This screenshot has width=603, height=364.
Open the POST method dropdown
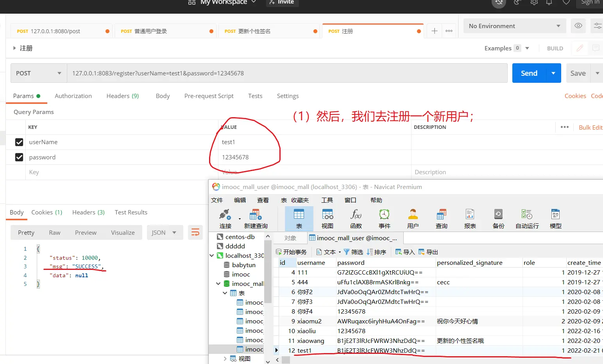[x=38, y=73]
